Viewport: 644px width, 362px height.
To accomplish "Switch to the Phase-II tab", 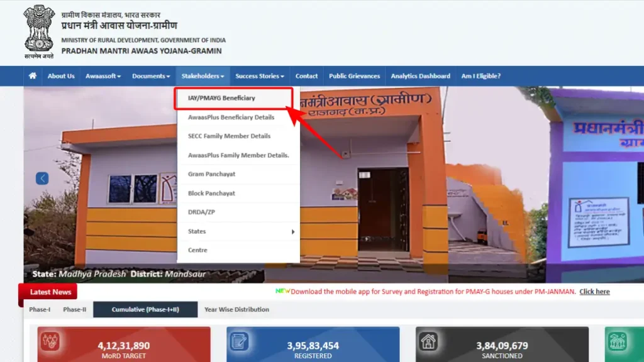I will (75, 309).
